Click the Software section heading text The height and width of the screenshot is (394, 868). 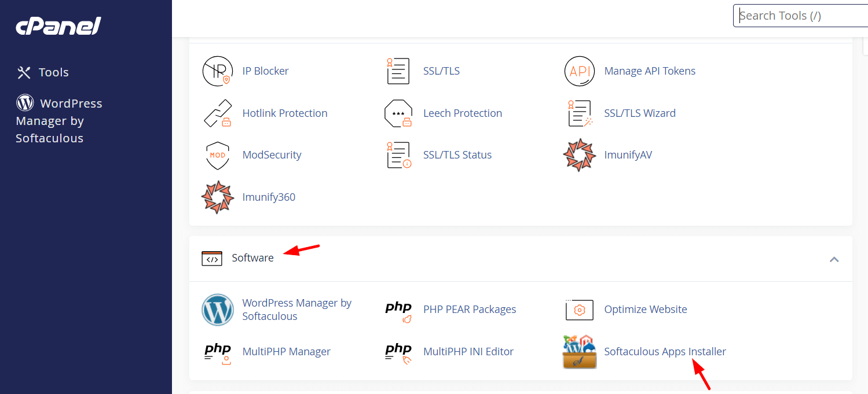[x=252, y=258]
